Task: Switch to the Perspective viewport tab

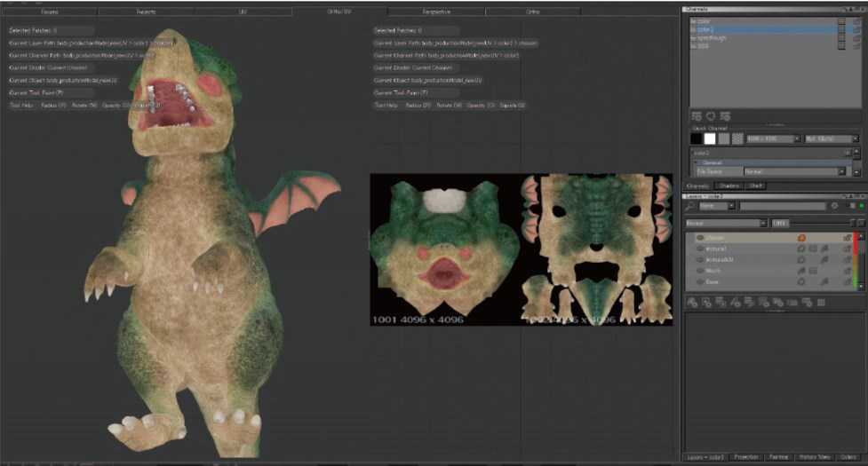Action: [436, 11]
